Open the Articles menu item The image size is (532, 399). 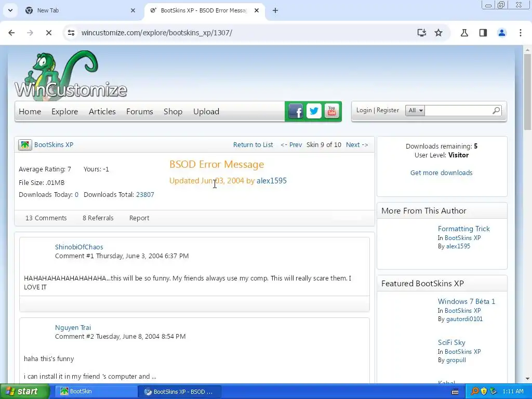(x=102, y=112)
